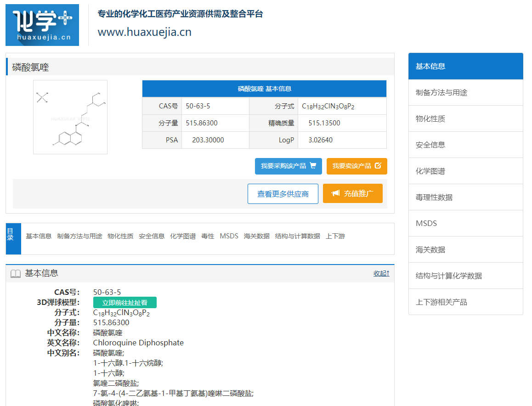
Task: Collapse the section using 收起 link
Action: click(x=381, y=273)
